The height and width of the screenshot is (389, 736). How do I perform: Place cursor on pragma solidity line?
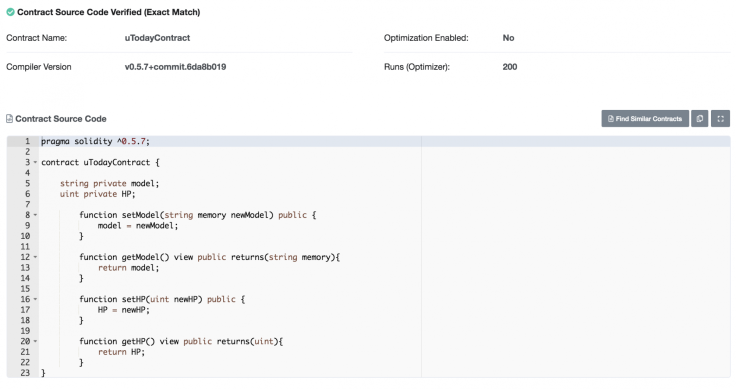(x=95, y=141)
